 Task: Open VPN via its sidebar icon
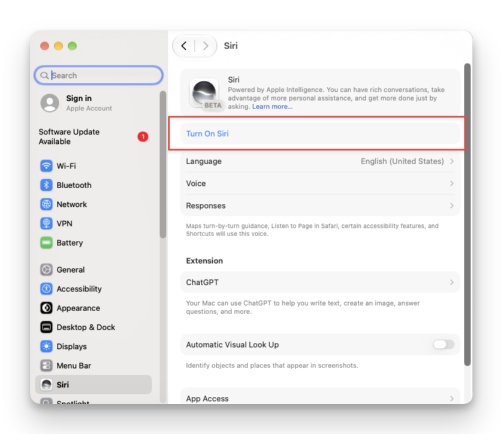[x=46, y=224]
